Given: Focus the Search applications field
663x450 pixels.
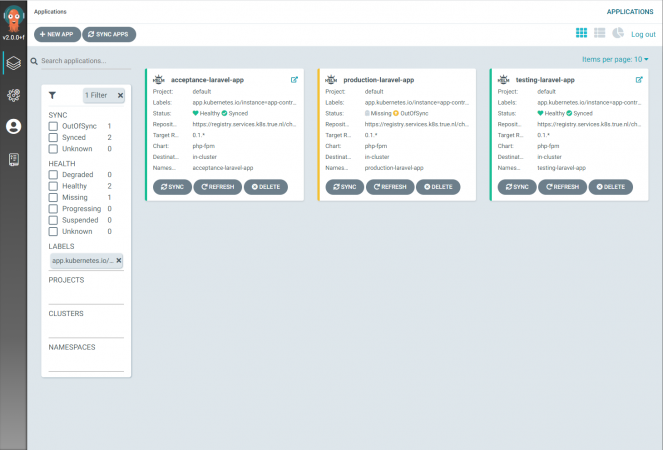Looking at the screenshot, I should 86,61.
